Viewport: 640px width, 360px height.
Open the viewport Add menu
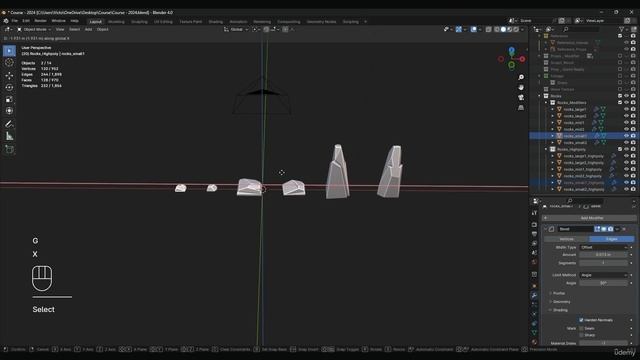coord(88,29)
